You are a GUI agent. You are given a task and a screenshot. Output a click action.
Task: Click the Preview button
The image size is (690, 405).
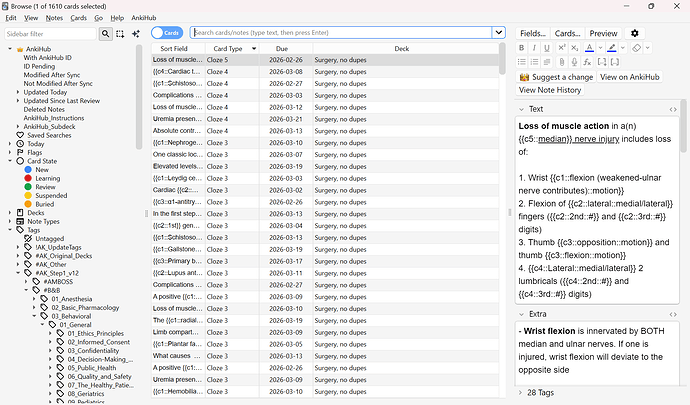click(x=603, y=33)
